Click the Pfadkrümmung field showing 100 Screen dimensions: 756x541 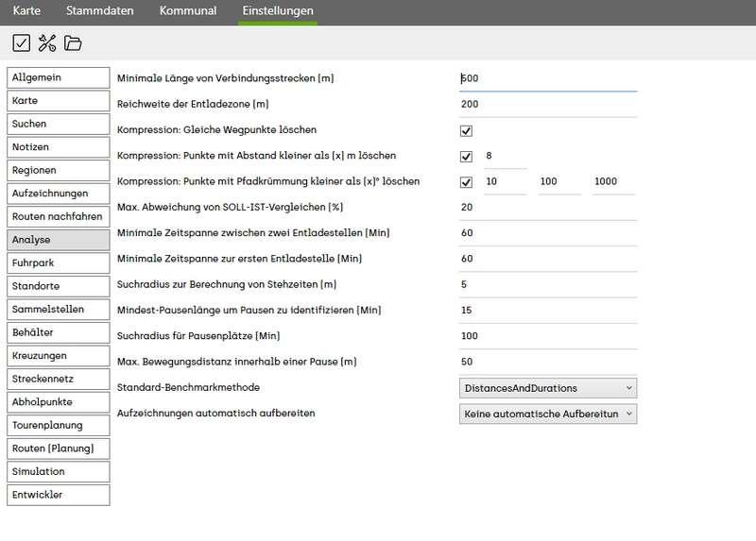click(x=559, y=181)
